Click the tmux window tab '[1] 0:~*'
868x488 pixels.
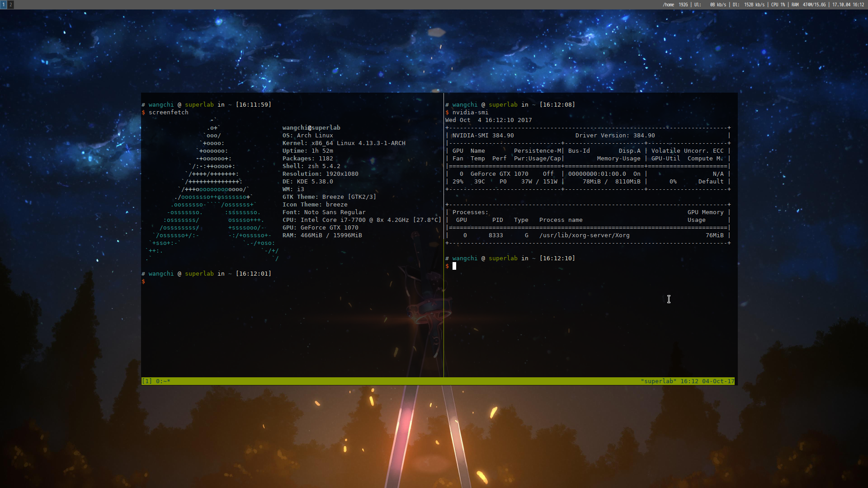click(156, 381)
